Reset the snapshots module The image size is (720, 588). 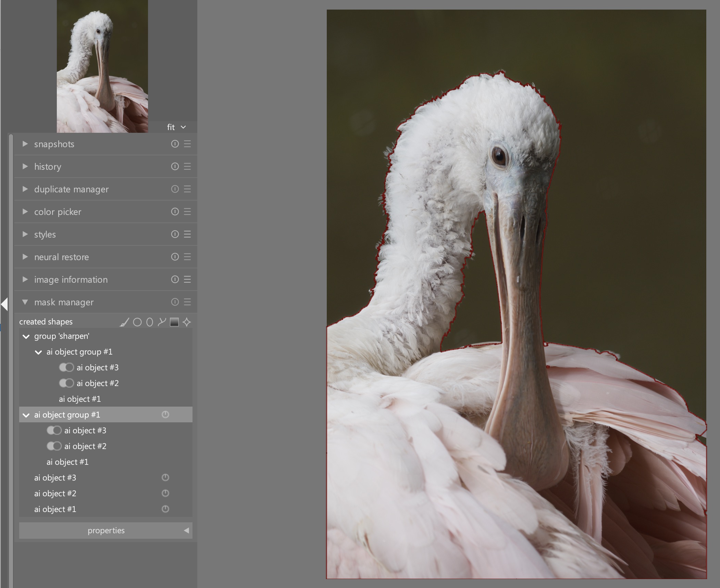coord(175,144)
